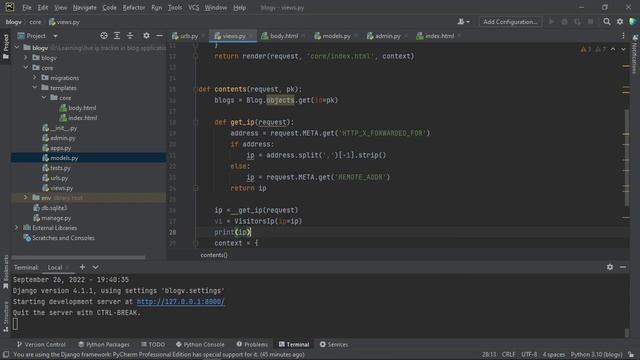This screenshot has height=360, width=640.
Task: Hide the Project panel with minus icon
Action: 159,36
